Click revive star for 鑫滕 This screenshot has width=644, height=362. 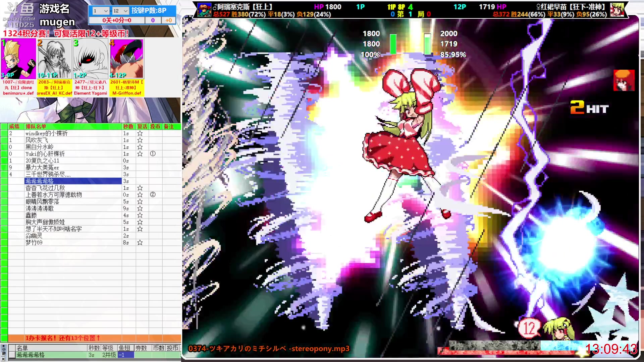coord(140,215)
